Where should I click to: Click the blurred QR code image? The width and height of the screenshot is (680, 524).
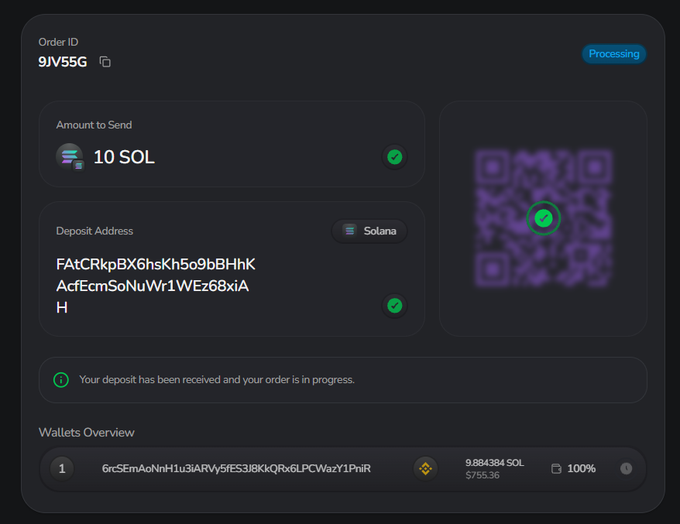click(x=543, y=218)
